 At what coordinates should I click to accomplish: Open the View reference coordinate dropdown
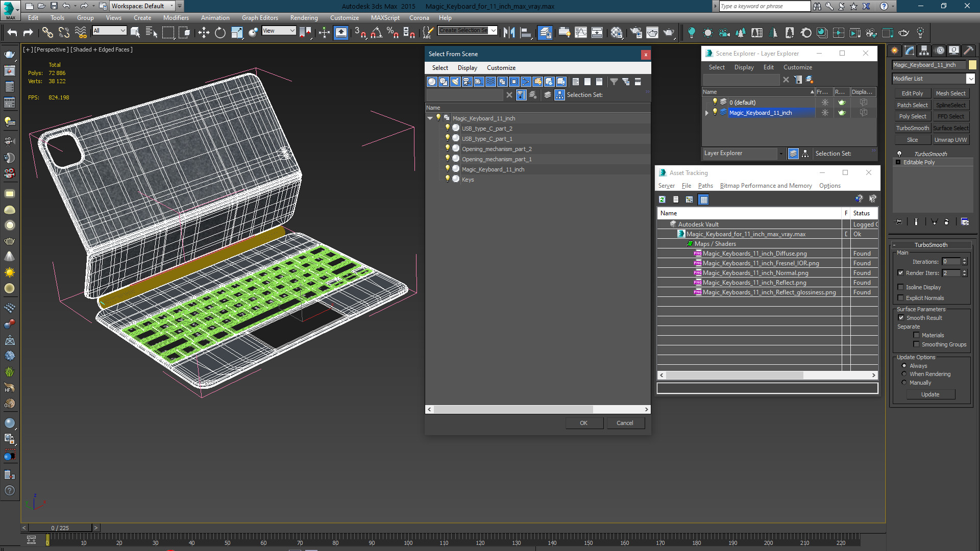[x=279, y=31]
